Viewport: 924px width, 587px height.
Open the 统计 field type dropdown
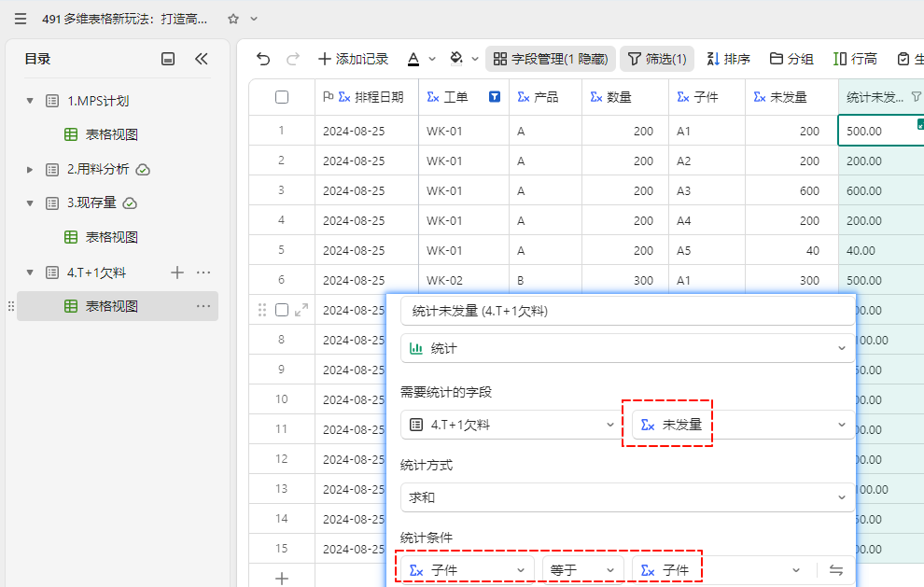pyautogui.click(x=627, y=348)
